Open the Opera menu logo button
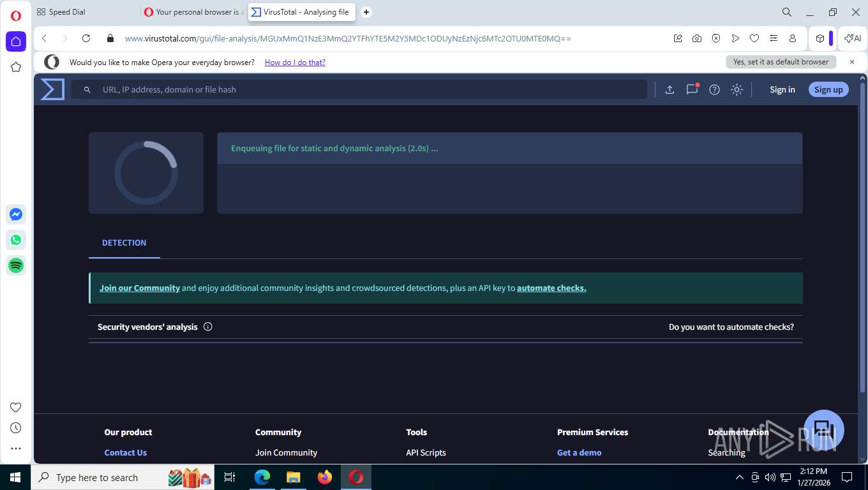 point(16,16)
